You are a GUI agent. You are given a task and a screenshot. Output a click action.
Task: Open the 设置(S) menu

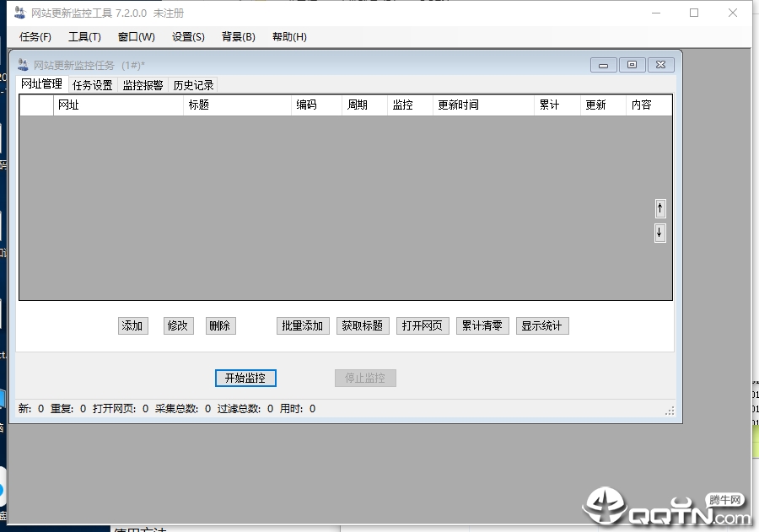click(187, 36)
